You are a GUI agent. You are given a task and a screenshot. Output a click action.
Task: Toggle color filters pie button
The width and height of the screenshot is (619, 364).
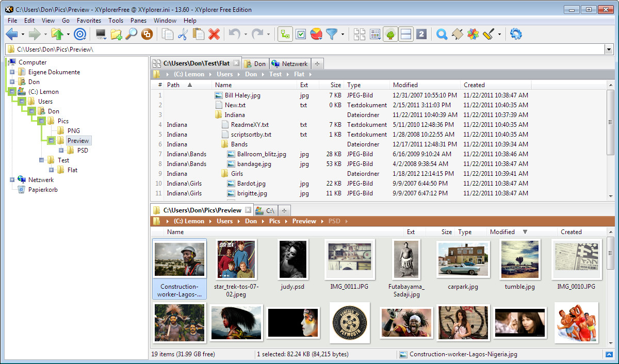(316, 35)
